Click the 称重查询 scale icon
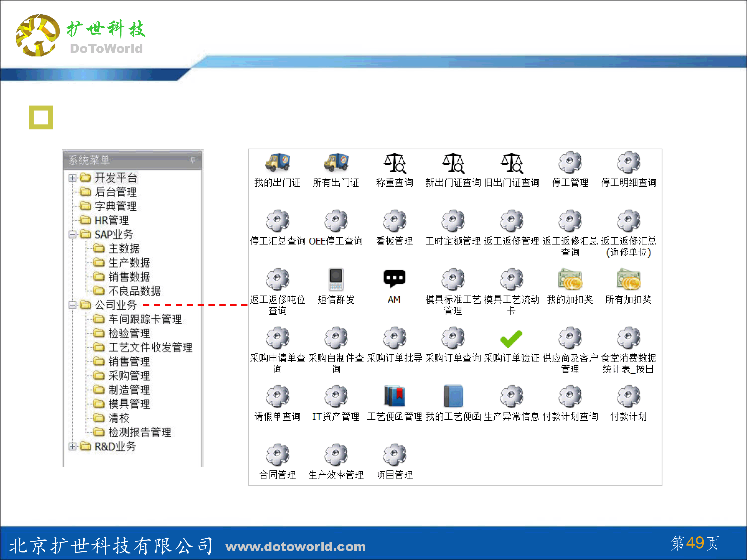Viewport: 747px width, 560px height. [394, 163]
